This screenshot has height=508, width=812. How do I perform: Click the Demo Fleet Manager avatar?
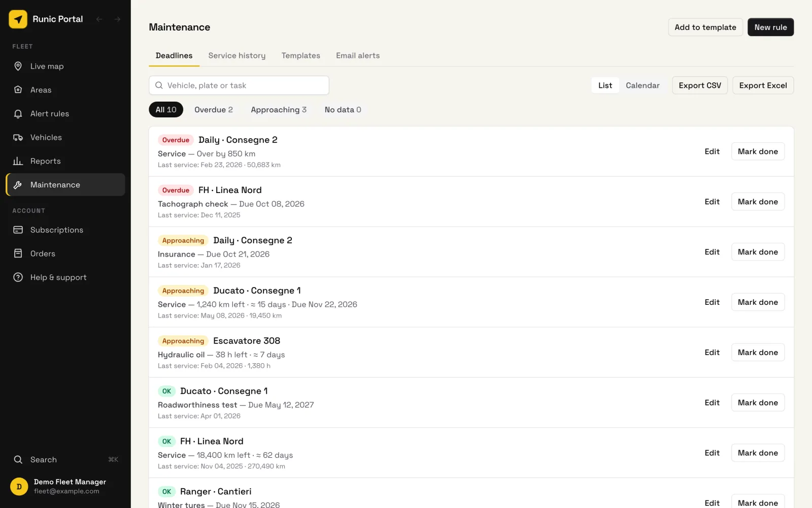pos(19,487)
